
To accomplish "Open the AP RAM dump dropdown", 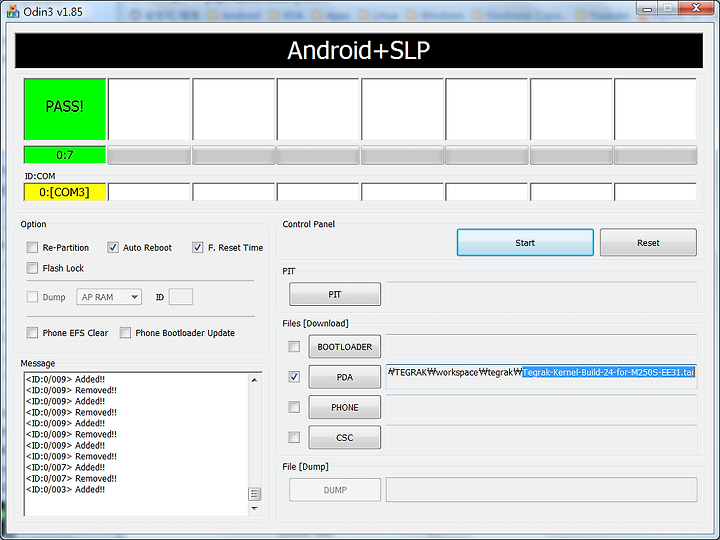I will click(109, 297).
